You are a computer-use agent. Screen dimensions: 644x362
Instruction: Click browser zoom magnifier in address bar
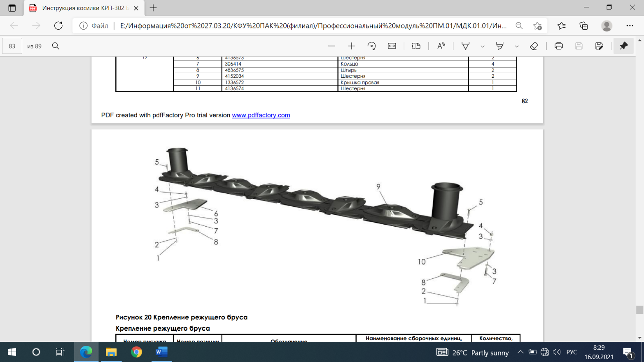tap(519, 26)
